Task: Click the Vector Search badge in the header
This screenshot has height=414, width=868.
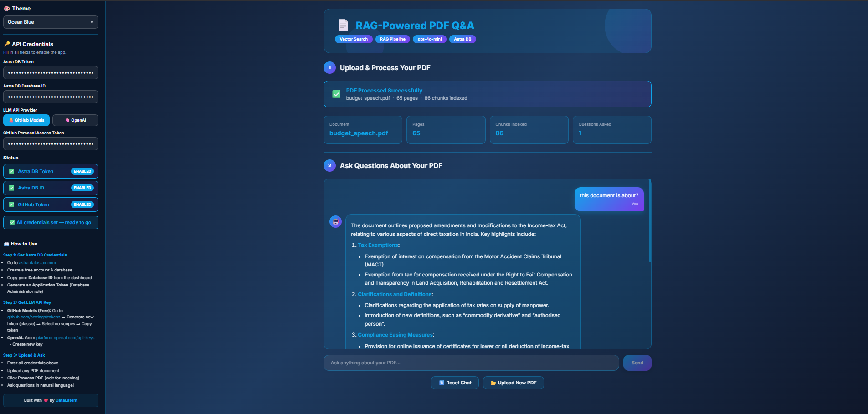Action: coord(354,39)
